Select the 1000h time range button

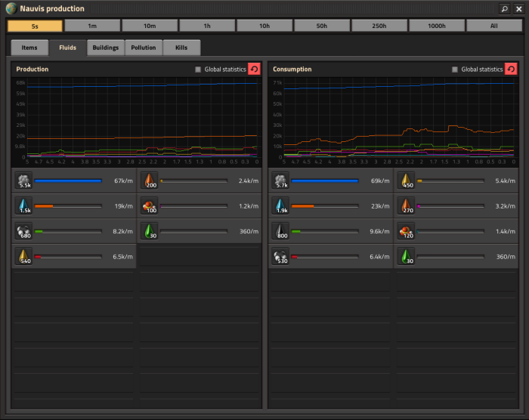coord(437,26)
